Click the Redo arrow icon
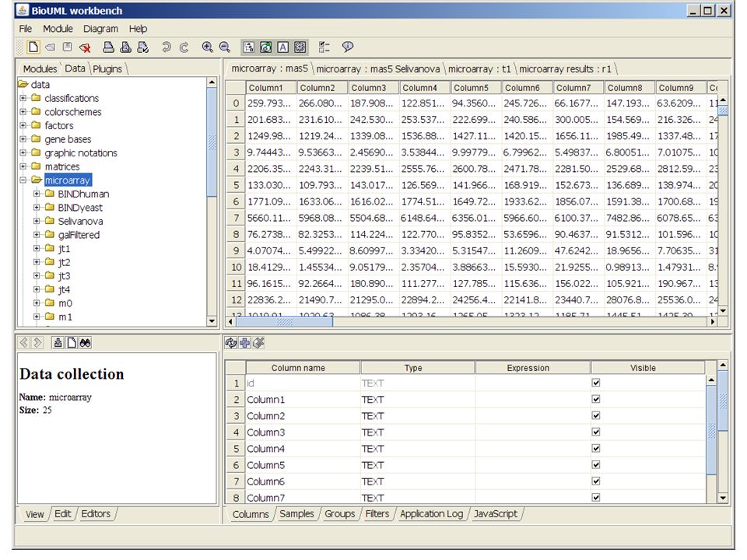Image resolution: width=747 pixels, height=560 pixels. pos(184,47)
